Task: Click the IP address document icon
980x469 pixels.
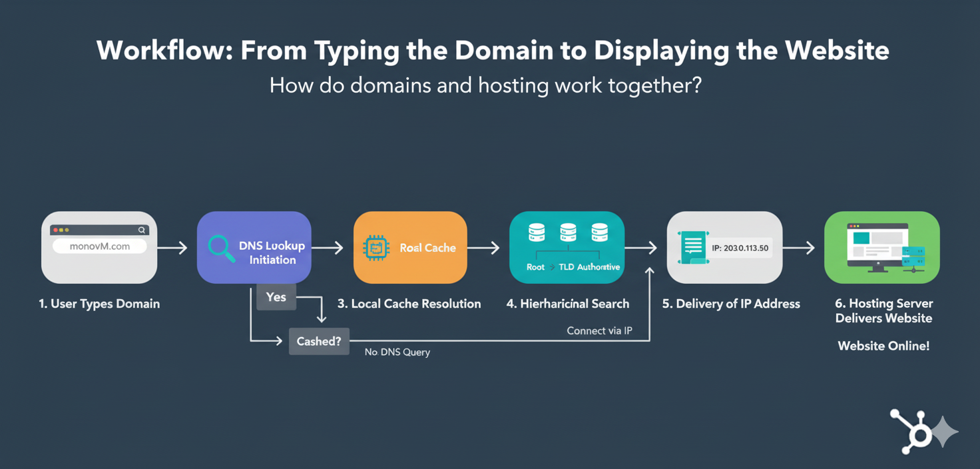Action: pos(693,246)
